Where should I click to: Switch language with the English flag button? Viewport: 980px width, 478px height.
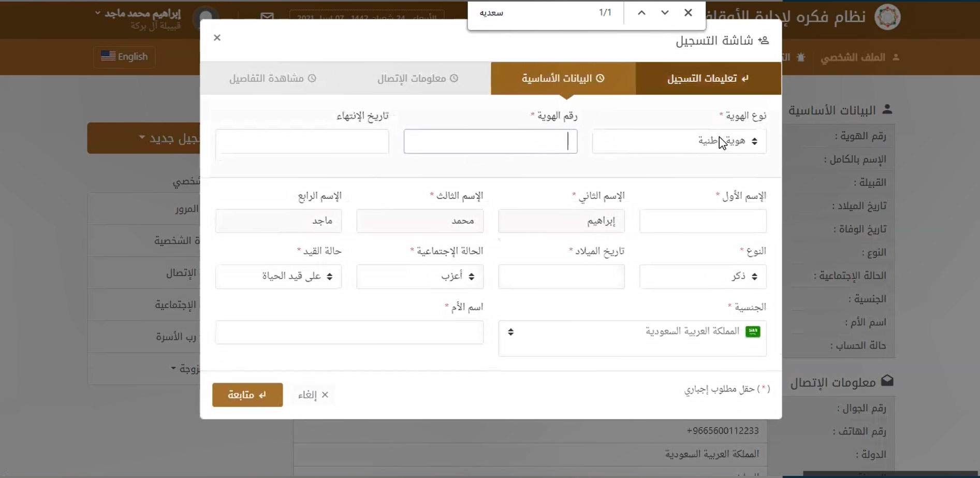pyautogui.click(x=124, y=56)
